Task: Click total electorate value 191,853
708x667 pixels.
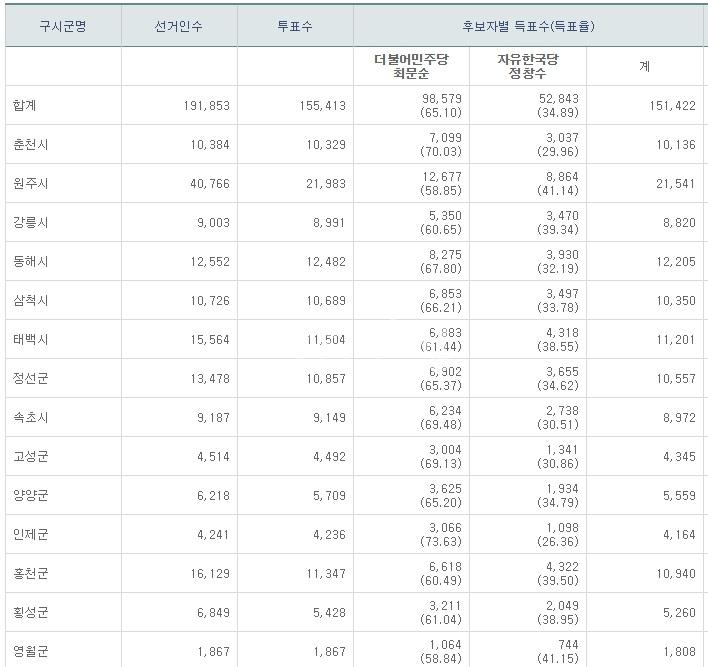Action: [x=207, y=106]
